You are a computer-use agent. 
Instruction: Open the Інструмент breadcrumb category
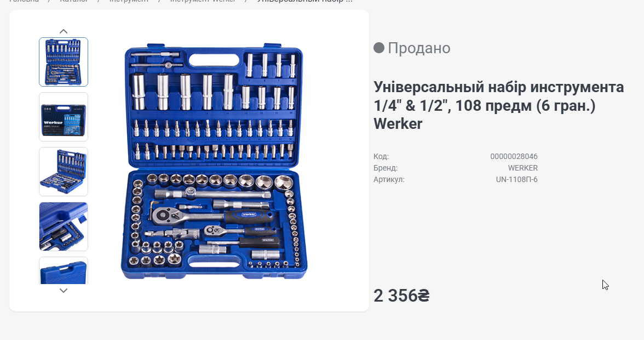129,1
